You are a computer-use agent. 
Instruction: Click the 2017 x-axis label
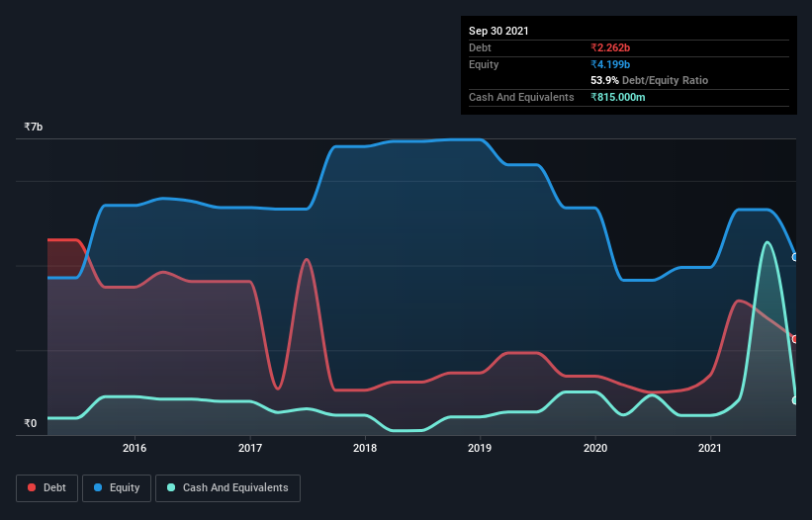(x=250, y=448)
